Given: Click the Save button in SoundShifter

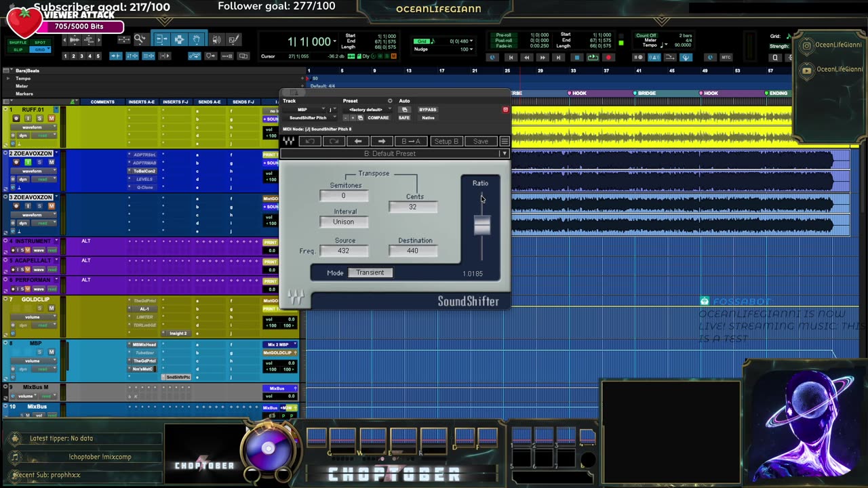Looking at the screenshot, I should 480,141.
